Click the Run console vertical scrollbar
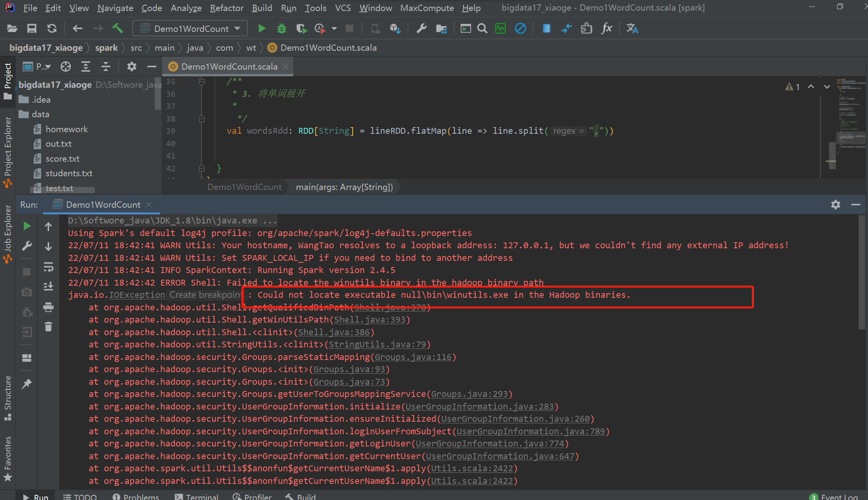This screenshot has height=500, width=868. click(x=862, y=271)
